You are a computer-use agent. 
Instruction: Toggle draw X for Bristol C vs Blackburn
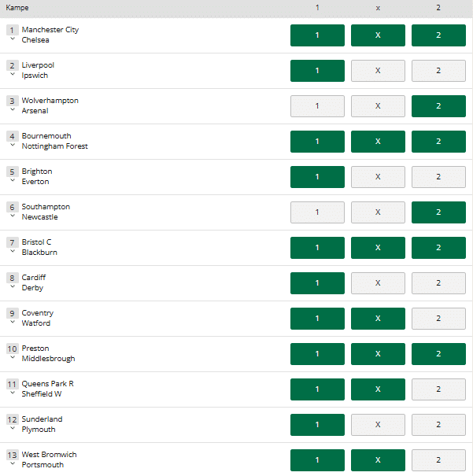[x=378, y=248]
